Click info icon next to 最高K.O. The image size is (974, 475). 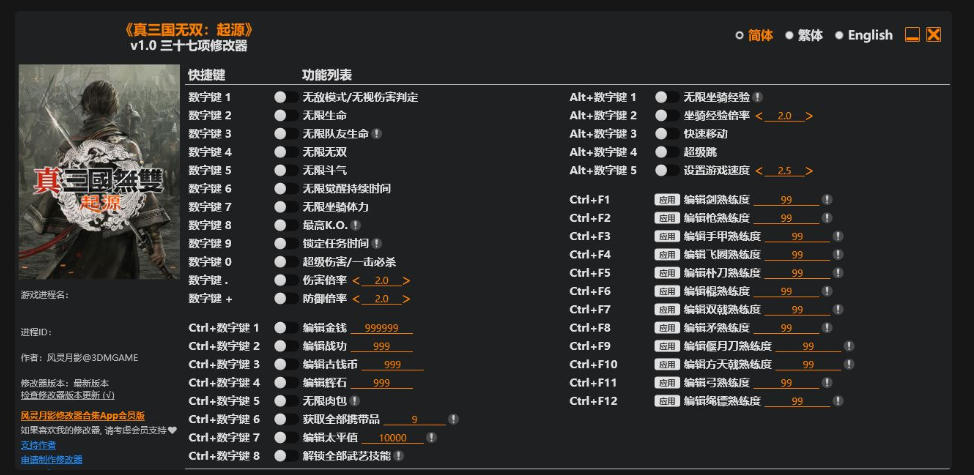[355, 225]
